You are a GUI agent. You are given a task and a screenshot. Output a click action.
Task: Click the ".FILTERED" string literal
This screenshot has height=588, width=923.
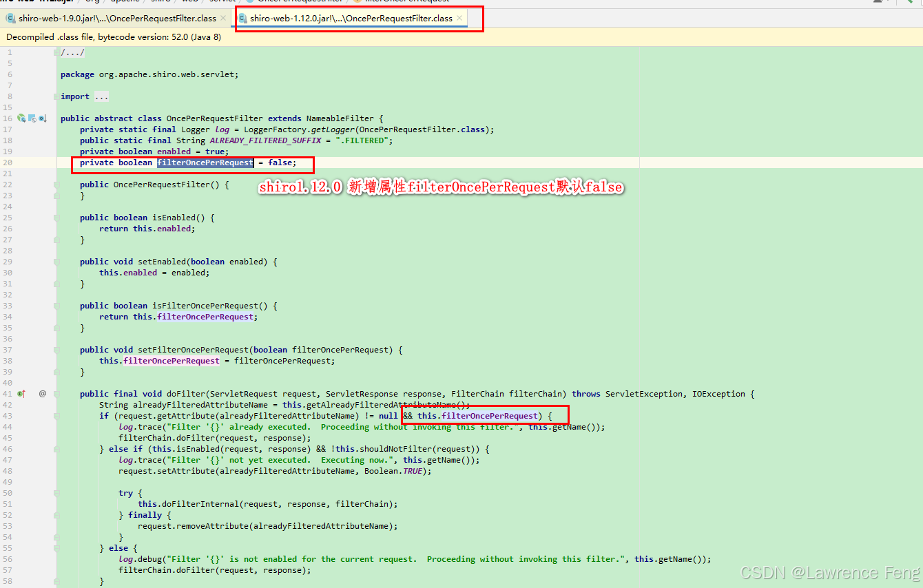tap(362, 140)
